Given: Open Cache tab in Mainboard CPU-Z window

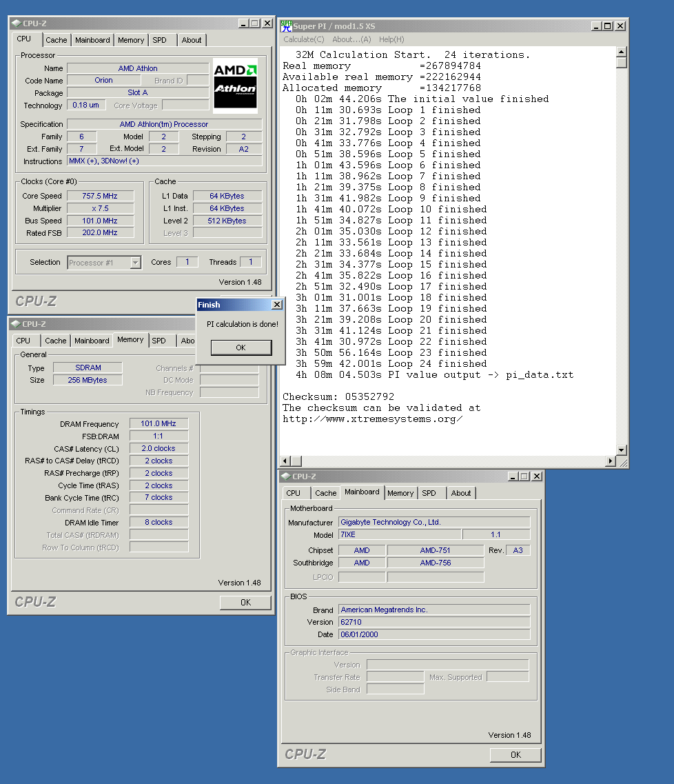Looking at the screenshot, I should [326, 493].
